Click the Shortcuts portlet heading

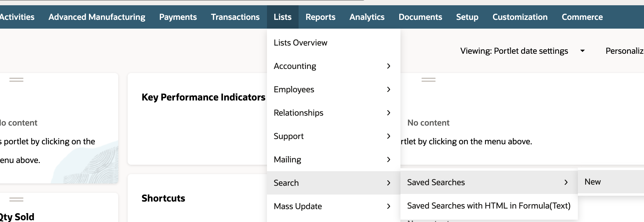point(163,198)
